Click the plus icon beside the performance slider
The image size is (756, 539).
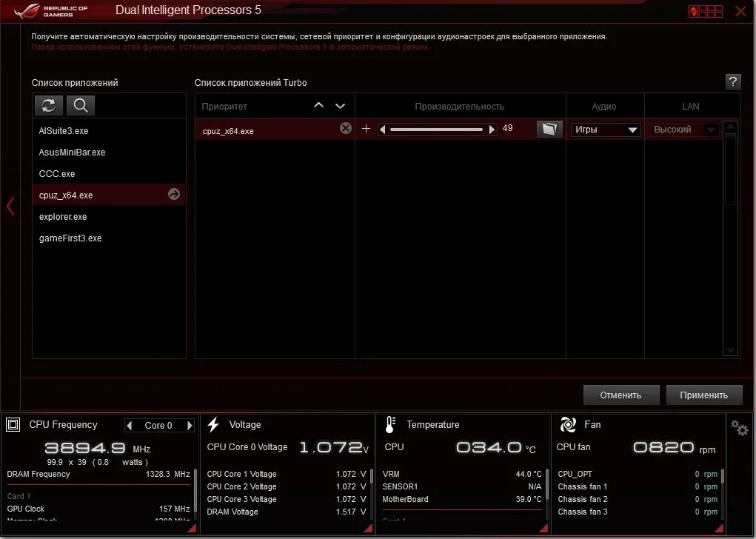[366, 129]
